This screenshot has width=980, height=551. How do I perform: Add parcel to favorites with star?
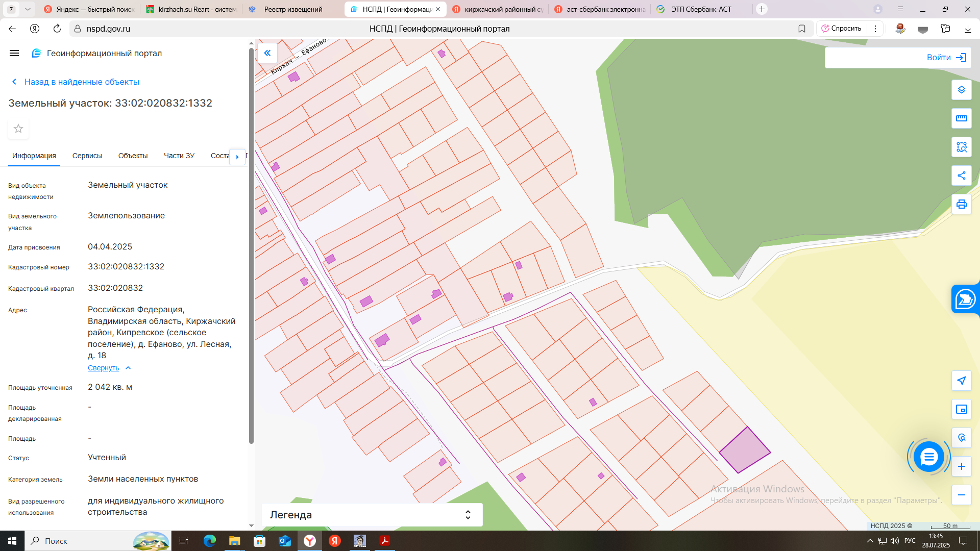[18, 129]
